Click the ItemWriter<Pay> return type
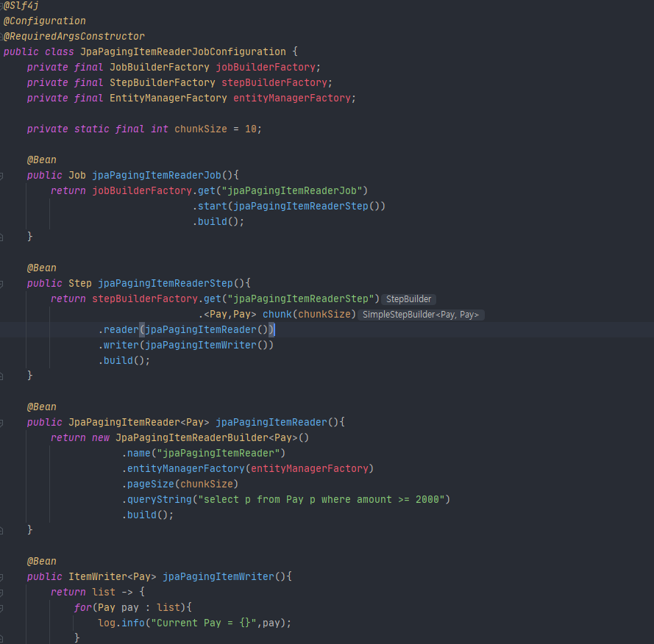 point(113,576)
